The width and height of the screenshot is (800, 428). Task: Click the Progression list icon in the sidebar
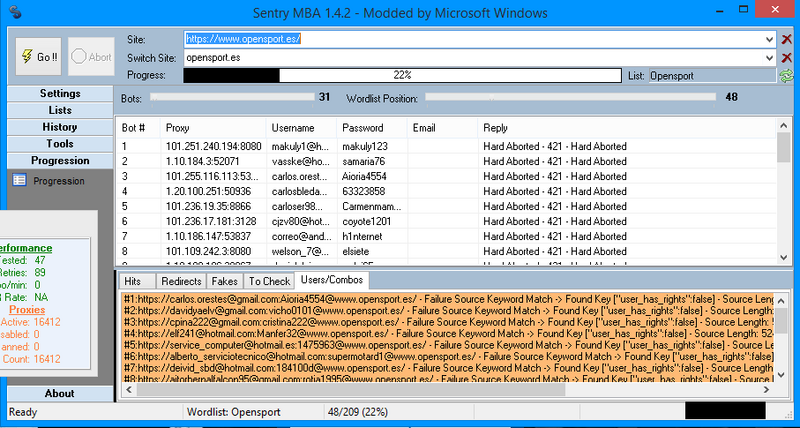[19, 180]
